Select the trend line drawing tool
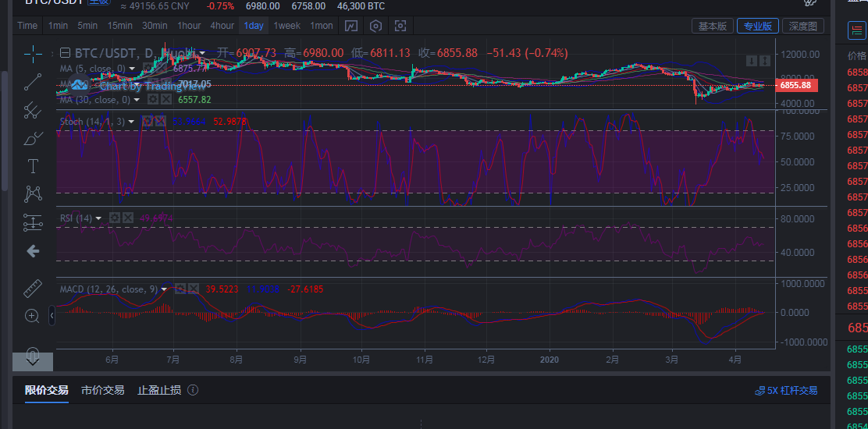This screenshot has width=868, height=429. [x=33, y=82]
